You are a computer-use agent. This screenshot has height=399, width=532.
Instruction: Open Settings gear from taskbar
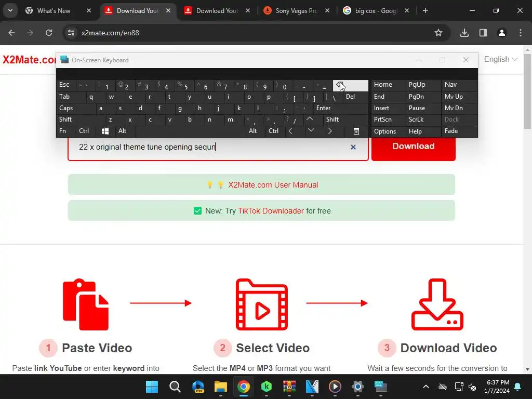tap(357, 387)
